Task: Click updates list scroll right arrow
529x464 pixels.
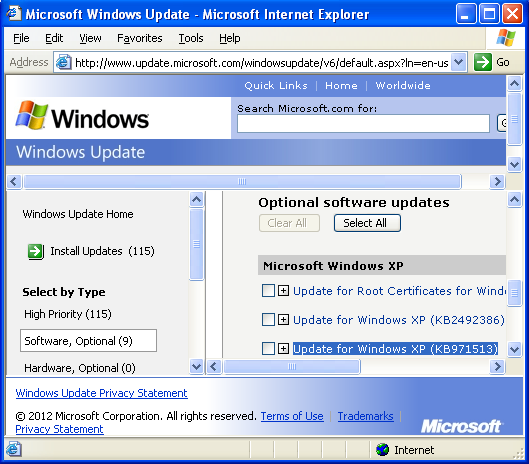Action: click(x=497, y=366)
